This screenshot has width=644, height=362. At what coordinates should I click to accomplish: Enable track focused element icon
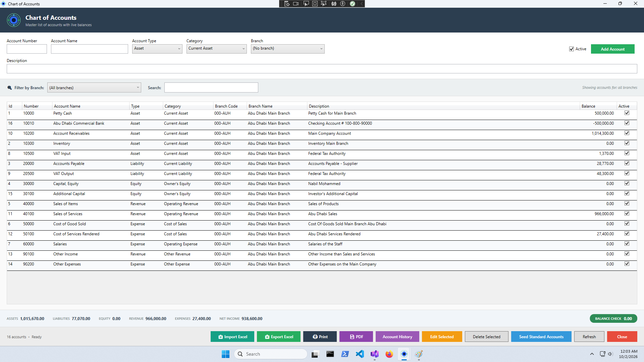click(x=324, y=4)
